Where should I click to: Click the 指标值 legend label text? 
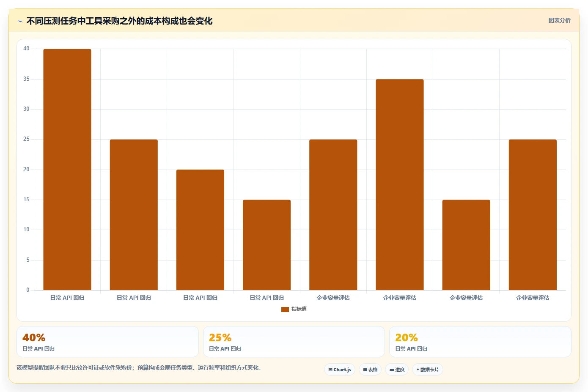pos(299,309)
